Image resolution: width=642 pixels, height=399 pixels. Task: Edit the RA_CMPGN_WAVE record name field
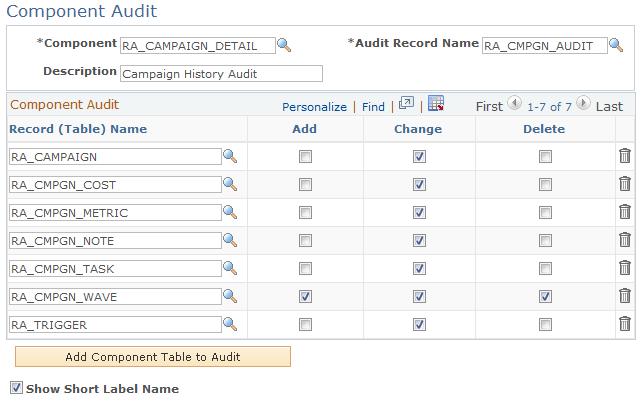click(x=115, y=297)
